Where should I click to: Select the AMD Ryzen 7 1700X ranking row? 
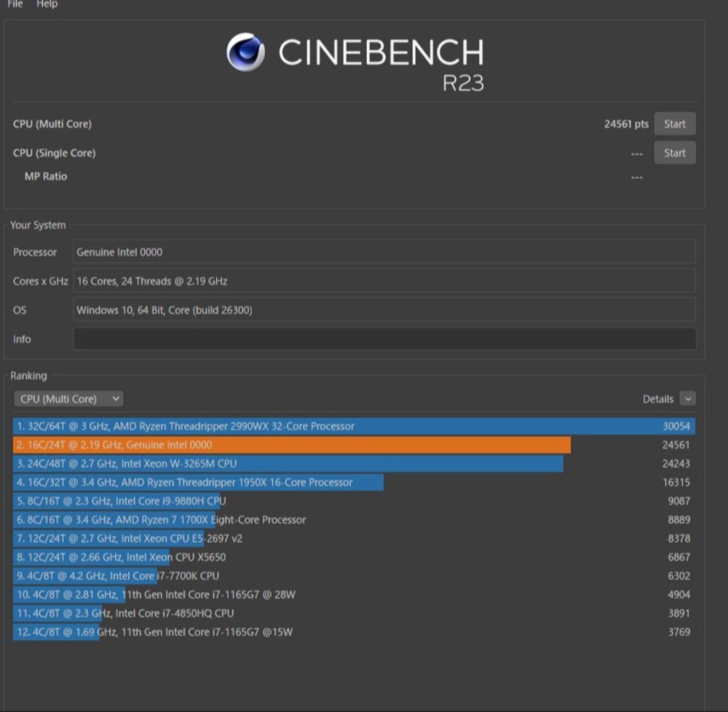(x=354, y=520)
